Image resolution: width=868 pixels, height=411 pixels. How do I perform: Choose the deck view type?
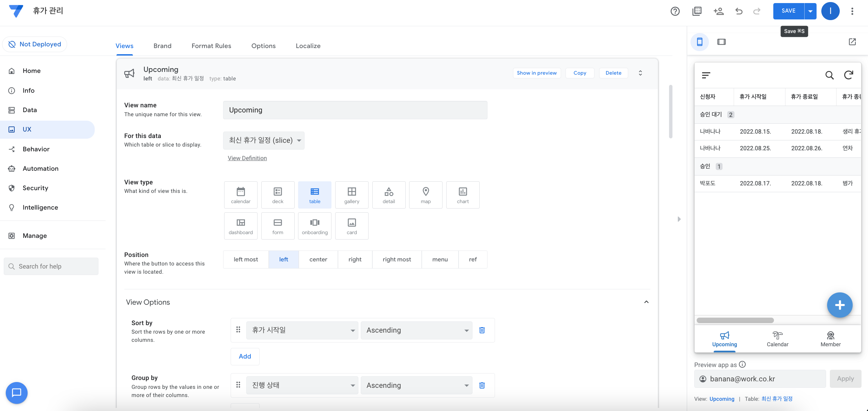tap(278, 195)
